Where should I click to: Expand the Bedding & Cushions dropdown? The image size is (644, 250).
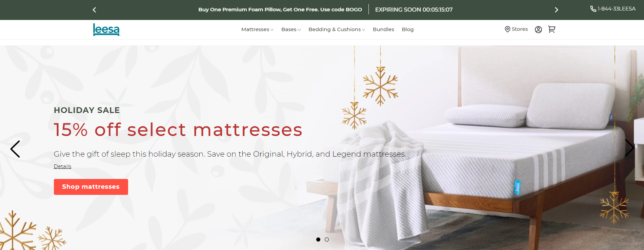pyautogui.click(x=337, y=29)
